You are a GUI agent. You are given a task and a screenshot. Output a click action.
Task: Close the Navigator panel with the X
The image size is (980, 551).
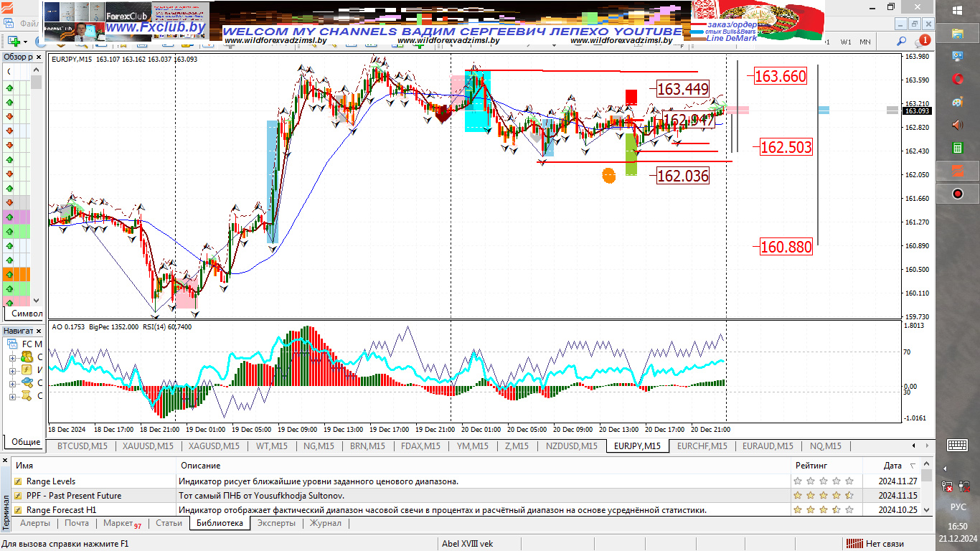pyautogui.click(x=39, y=331)
